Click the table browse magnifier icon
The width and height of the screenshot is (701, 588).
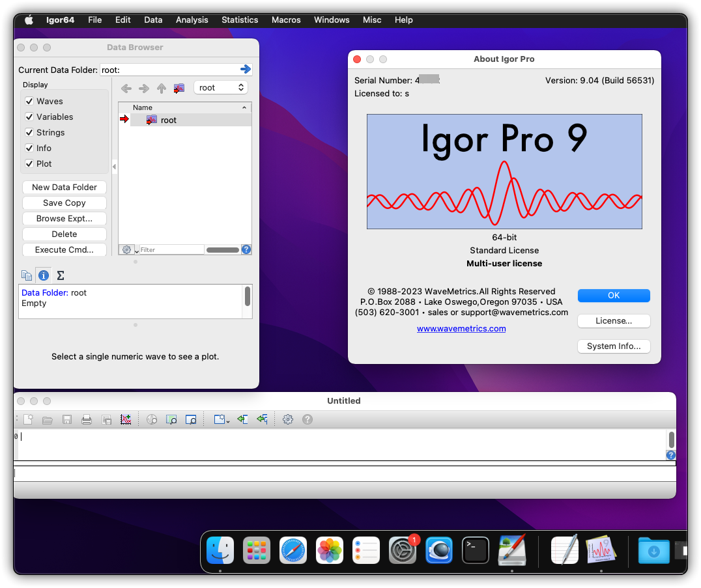tap(171, 419)
